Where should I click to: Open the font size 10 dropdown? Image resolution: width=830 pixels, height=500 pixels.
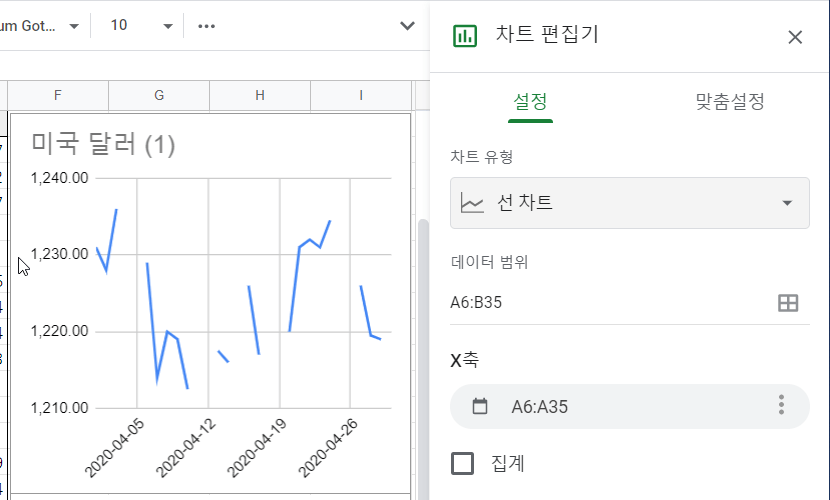167,26
